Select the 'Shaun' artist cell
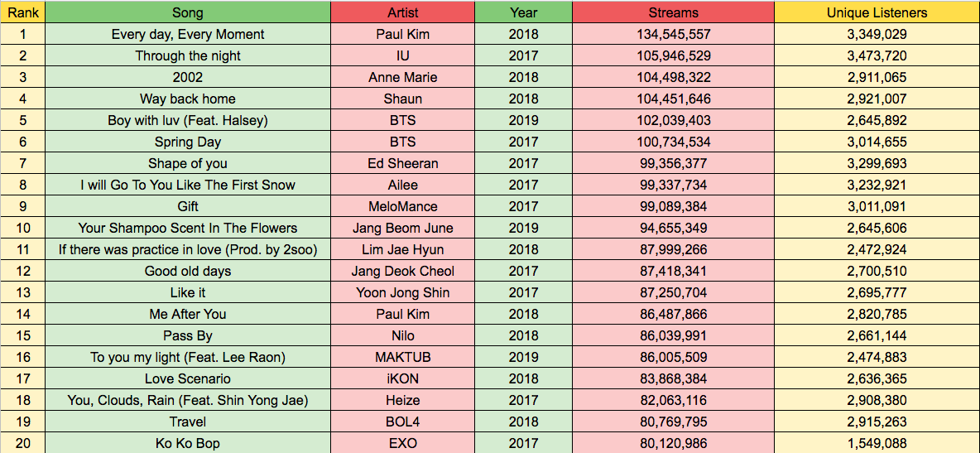This screenshot has height=453, width=980. click(x=403, y=99)
